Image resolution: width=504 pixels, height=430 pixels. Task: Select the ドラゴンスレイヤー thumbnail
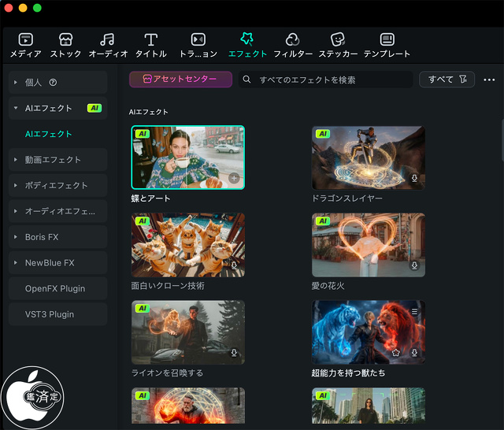pos(369,158)
